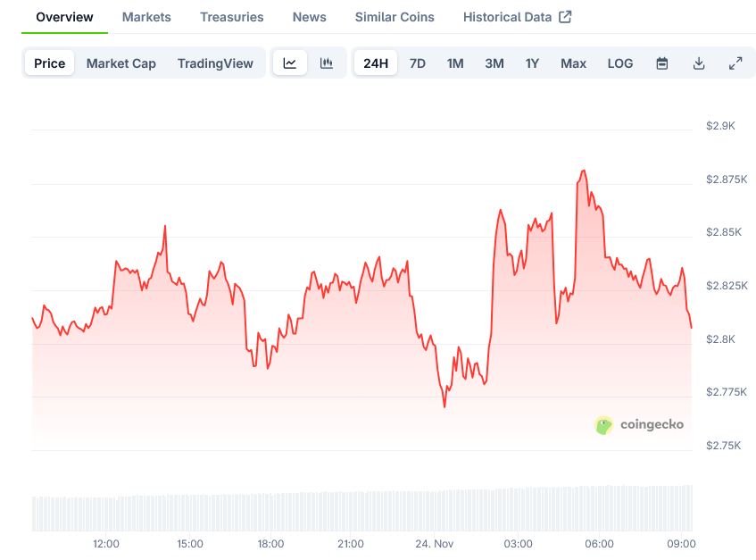Select the line chart view icon
The image size is (756, 560).
289,63
